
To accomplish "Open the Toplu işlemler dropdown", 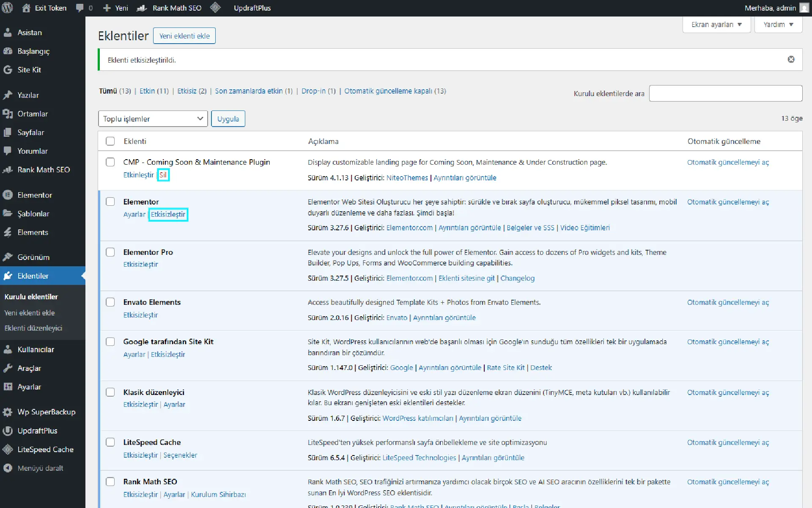I will coord(153,119).
